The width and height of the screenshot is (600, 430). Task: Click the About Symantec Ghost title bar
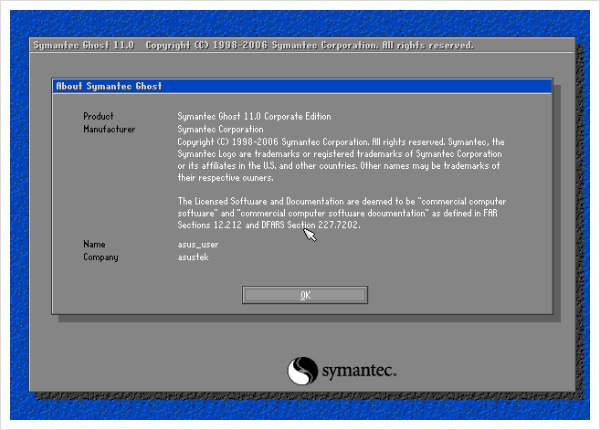[302, 86]
